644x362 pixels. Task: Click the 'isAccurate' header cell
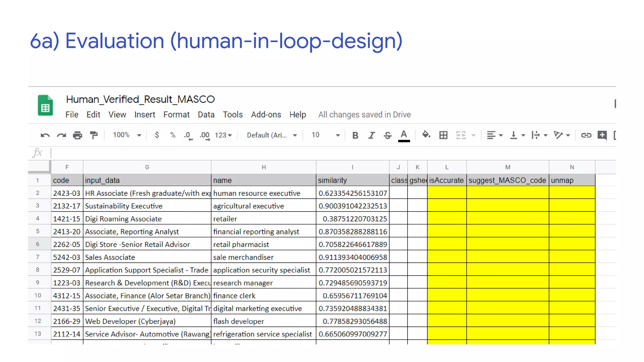(x=447, y=180)
